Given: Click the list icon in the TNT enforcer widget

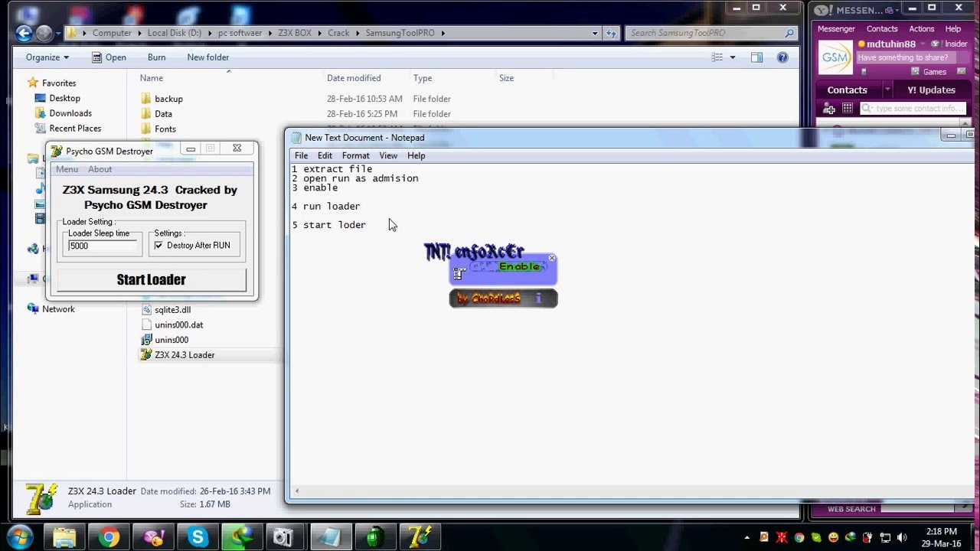Looking at the screenshot, I should click(459, 273).
